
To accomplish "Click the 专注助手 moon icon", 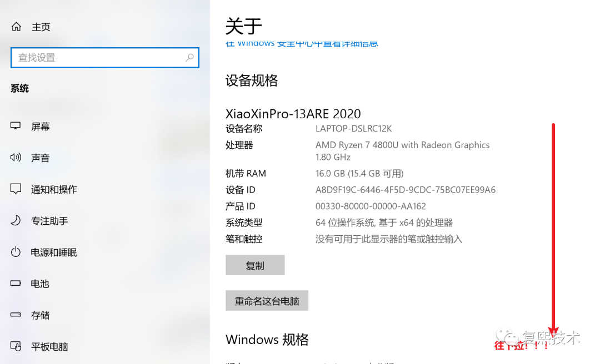I will click(x=16, y=220).
